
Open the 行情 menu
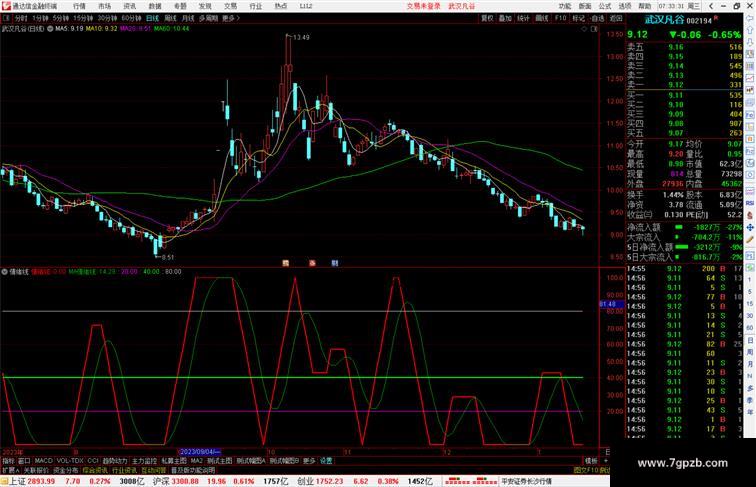point(79,6)
